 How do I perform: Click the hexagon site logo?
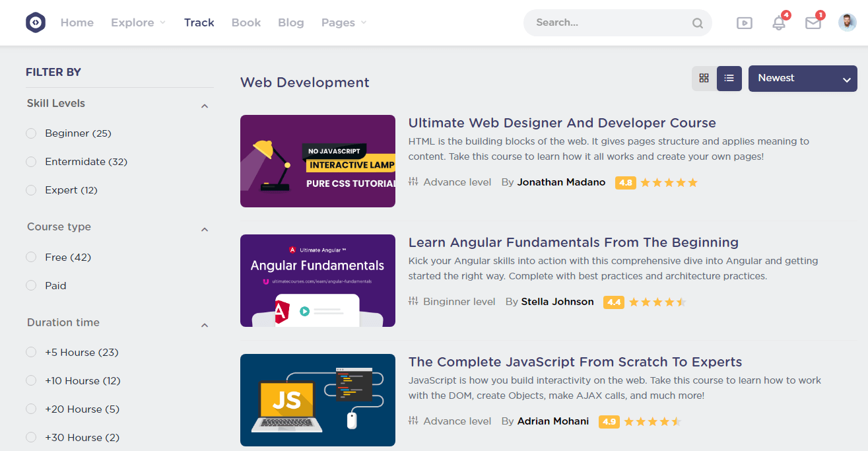coord(36,22)
